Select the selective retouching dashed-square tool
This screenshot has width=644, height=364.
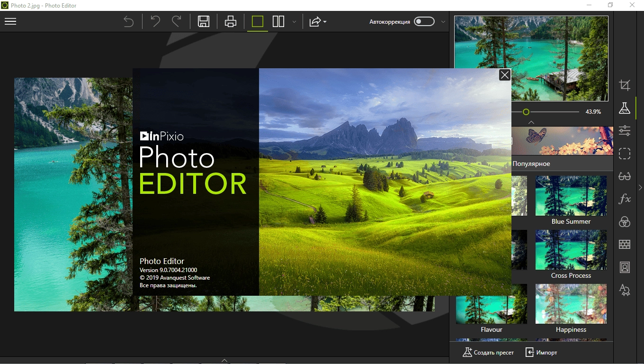[625, 154]
